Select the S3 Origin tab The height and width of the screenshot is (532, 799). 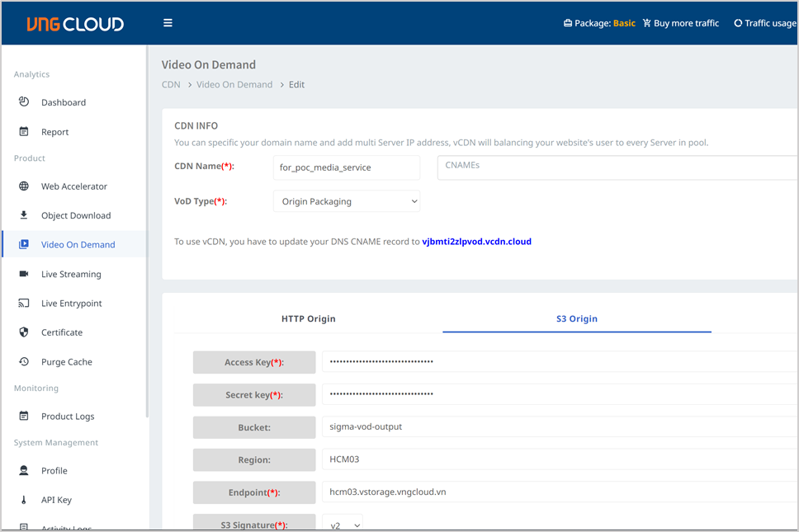pyautogui.click(x=576, y=318)
